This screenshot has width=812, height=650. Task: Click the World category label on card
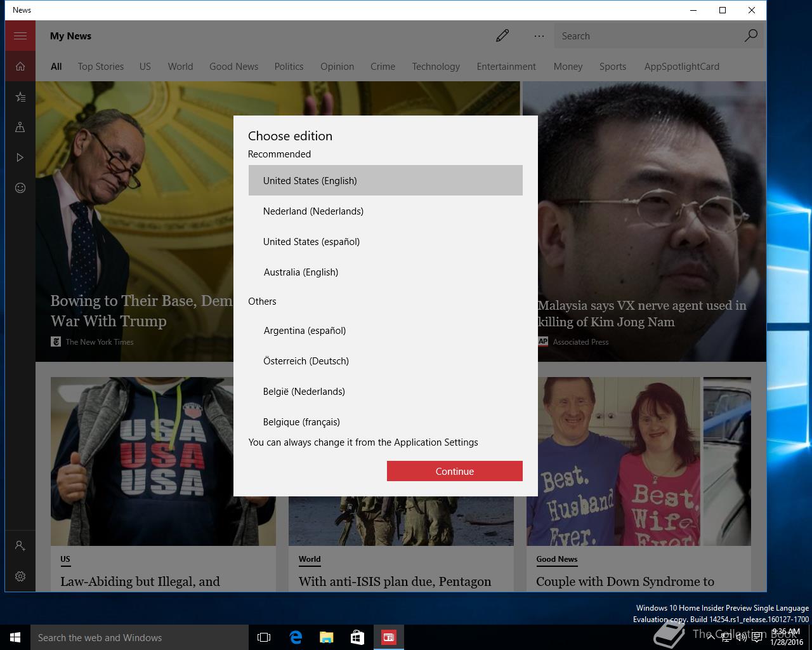[x=310, y=559]
